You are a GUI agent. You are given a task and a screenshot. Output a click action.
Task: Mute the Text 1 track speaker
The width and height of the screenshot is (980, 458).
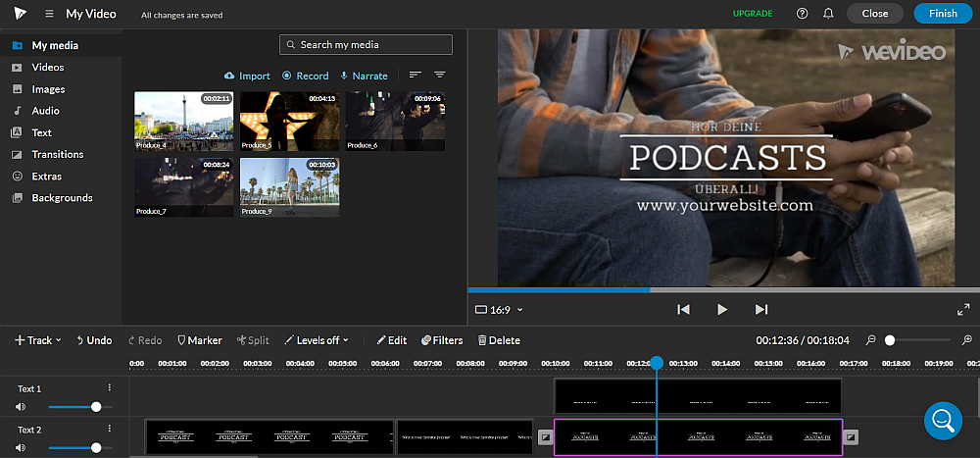(x=21, y=406)
